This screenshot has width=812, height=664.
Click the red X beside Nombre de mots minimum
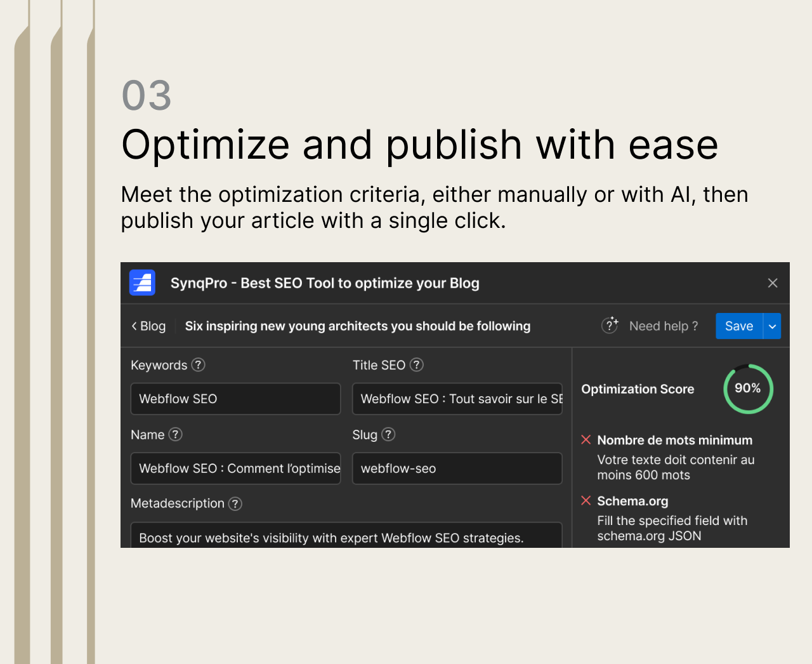coord(586,440)
